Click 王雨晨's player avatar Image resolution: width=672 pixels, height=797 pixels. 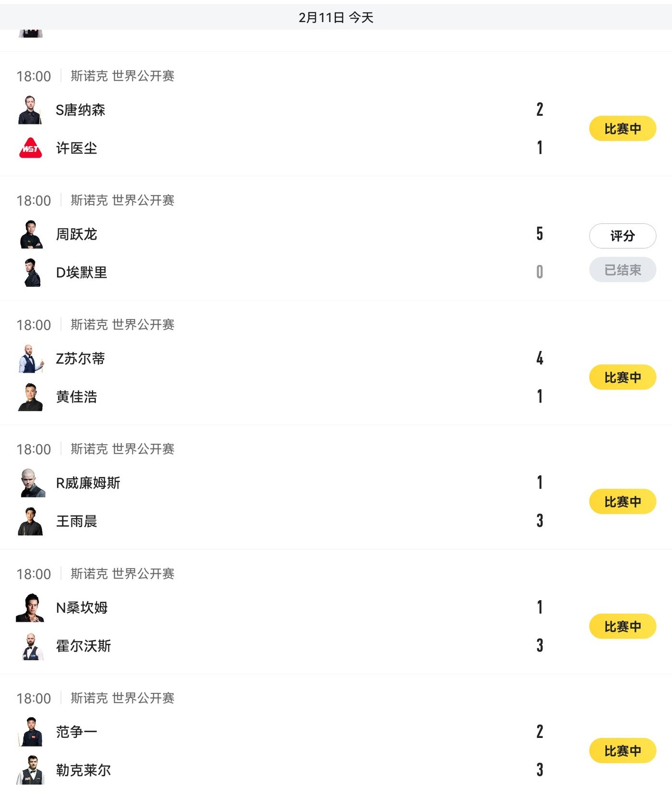31,521
